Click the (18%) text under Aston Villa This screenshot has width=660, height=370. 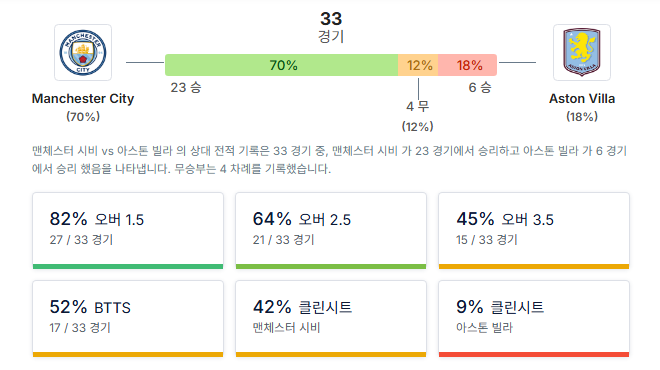coord(582,117)
